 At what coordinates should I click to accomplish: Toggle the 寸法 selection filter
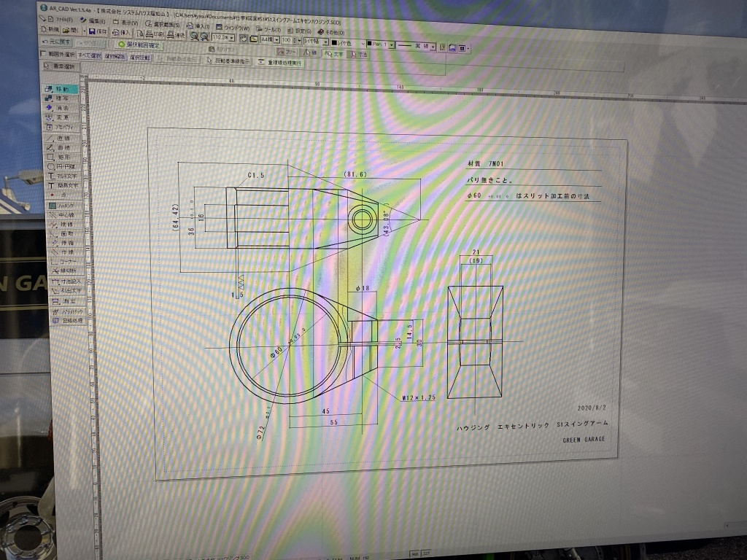click(360, 54)
